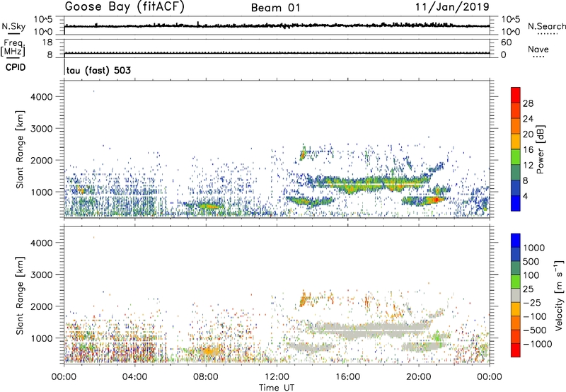Click the 'N.Sky' legend label

coord(13,26)
